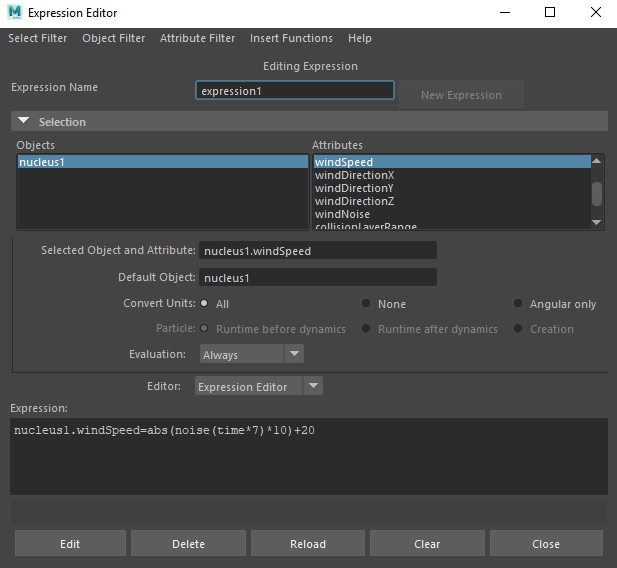Minimize the Expression Editor window
The width and height of the screenshot is (617, 568).
click(505, 13)
